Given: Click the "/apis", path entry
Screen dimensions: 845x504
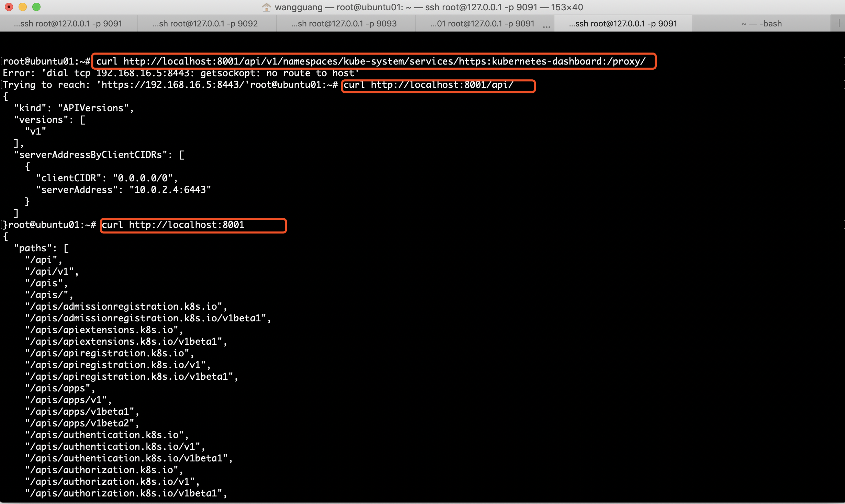Looking at the screenshot, I should 46,283.
